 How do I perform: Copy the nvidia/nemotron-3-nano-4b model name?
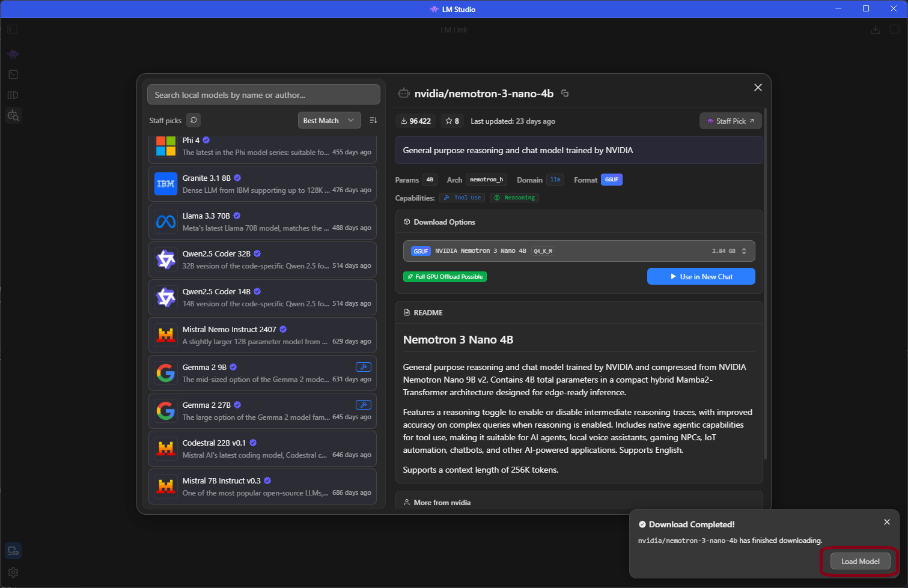(x=565, y=93)
